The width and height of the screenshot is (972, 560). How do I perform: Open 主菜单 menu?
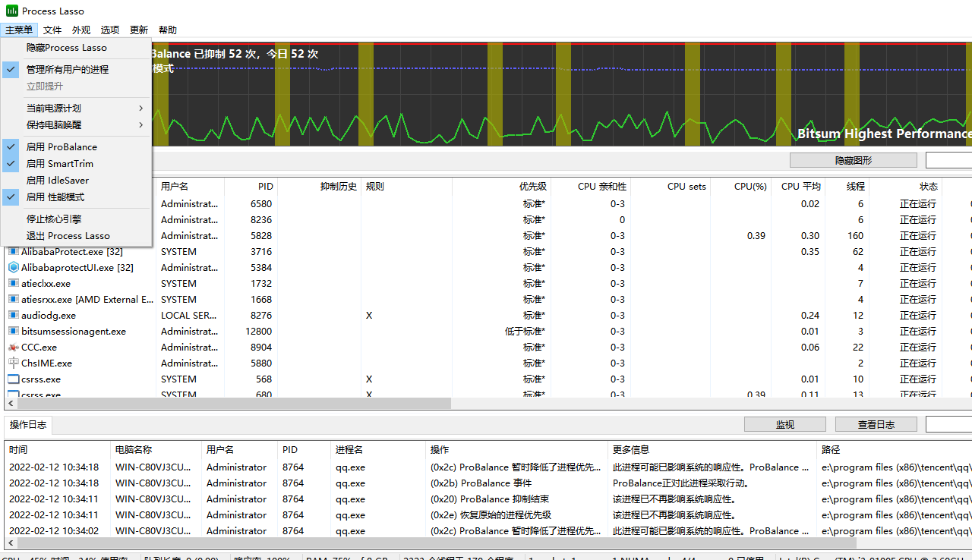click(x=19, y=30)
